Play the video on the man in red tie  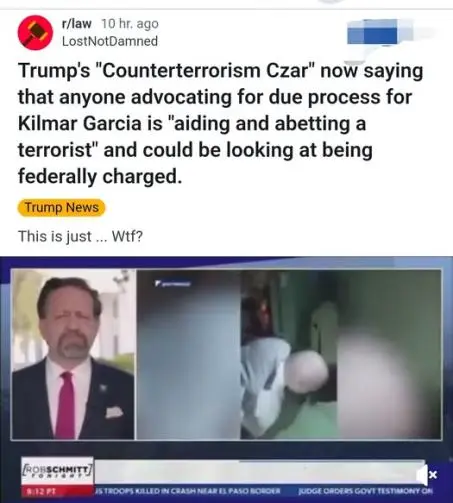[73, 354]
